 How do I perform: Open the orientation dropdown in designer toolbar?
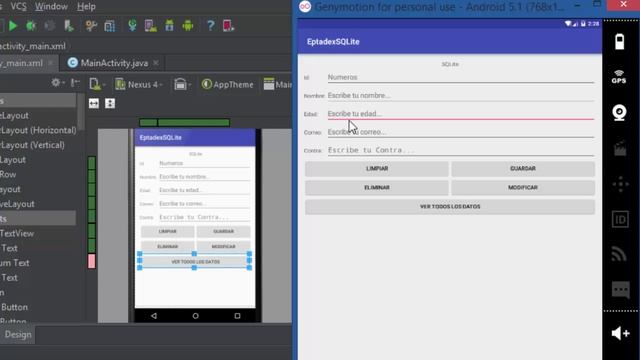coord(181,84)
